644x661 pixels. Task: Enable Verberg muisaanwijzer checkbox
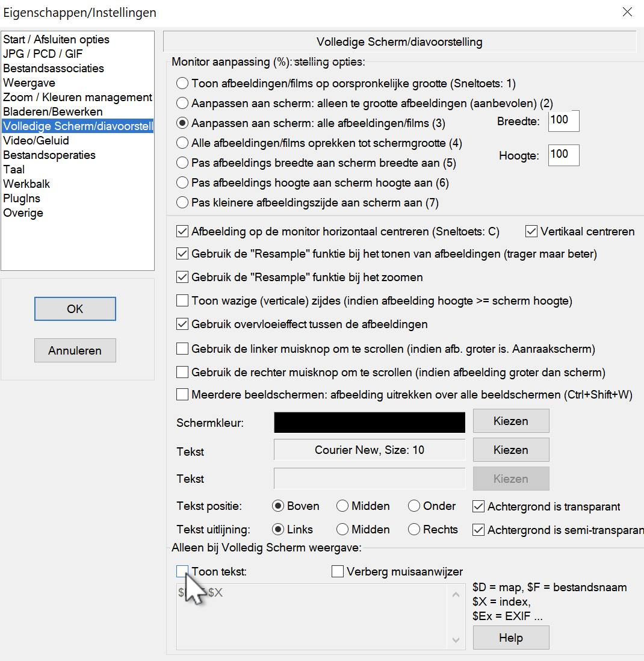coord(338,571)
